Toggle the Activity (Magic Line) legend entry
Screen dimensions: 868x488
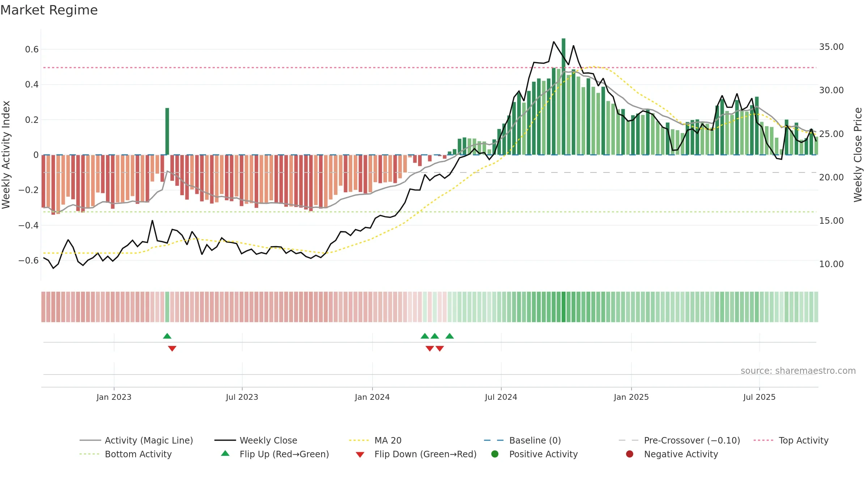coord(136,440)
